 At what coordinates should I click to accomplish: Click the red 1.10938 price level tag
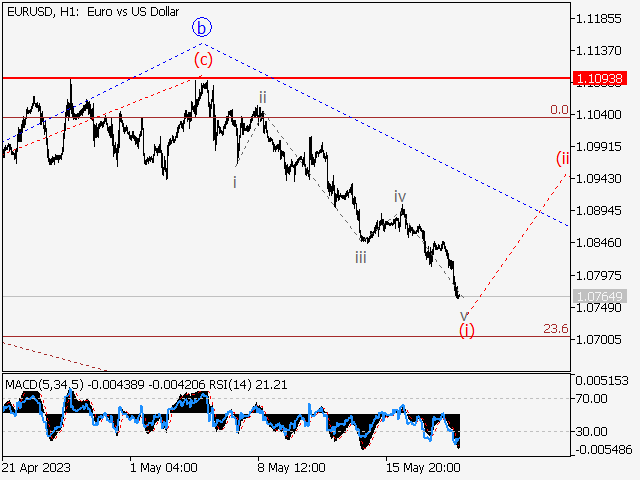[599, 78]
